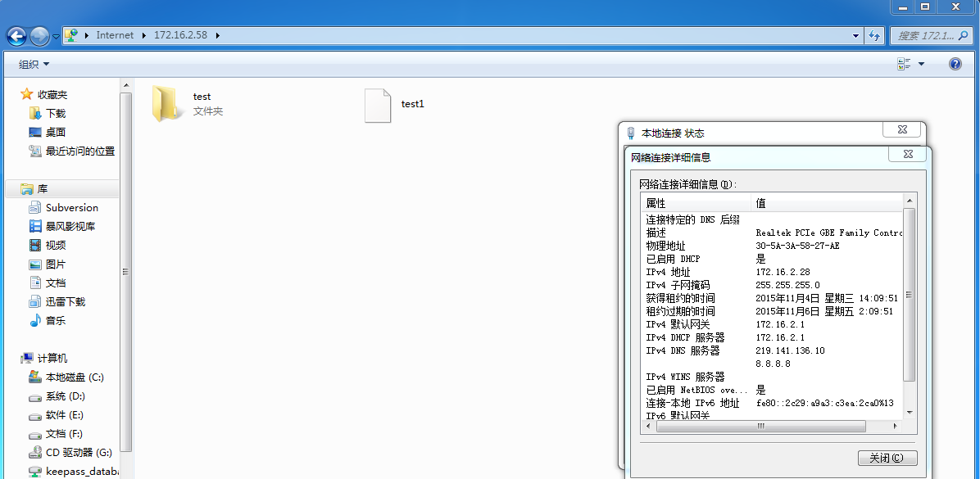This screenshot has height=479, width=980.
Task: Click the horizontal scrollbar in details list
Action: [x=760, y=427]
